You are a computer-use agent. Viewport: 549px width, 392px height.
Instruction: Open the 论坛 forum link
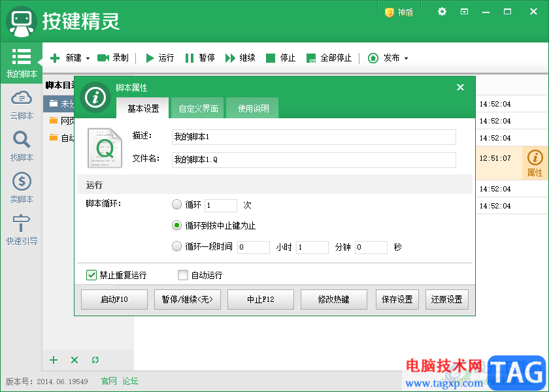click(130, 381)
